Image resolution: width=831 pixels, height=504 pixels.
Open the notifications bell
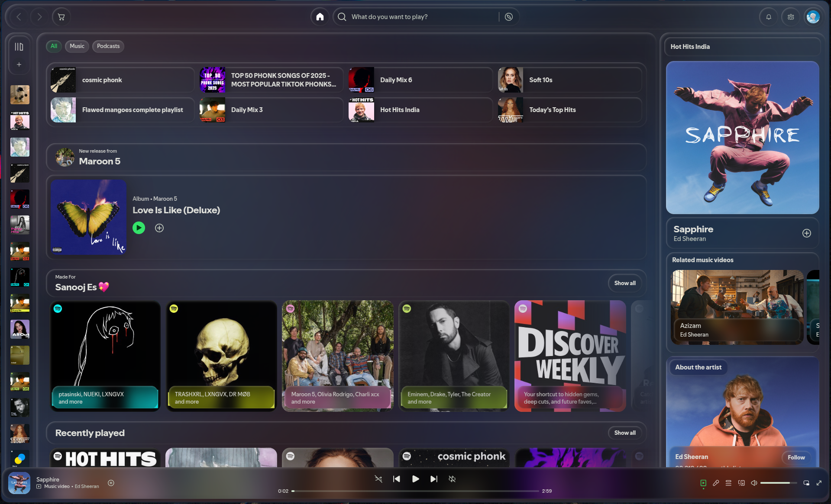(769, 17)
